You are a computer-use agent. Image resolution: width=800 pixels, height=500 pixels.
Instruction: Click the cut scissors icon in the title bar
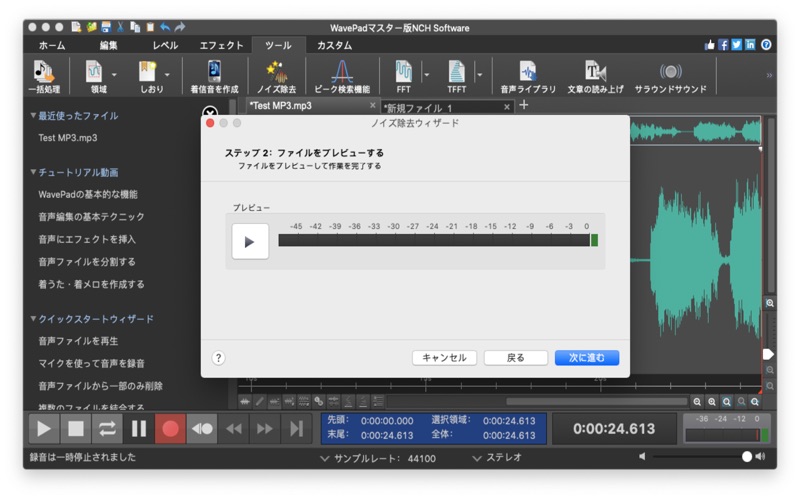(120, 27)
